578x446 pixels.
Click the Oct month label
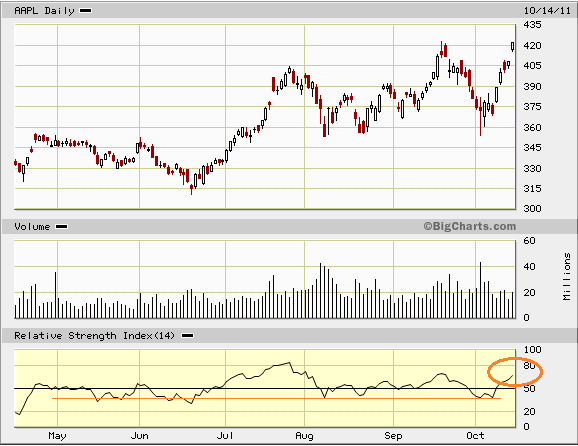[x=475, y=436]
